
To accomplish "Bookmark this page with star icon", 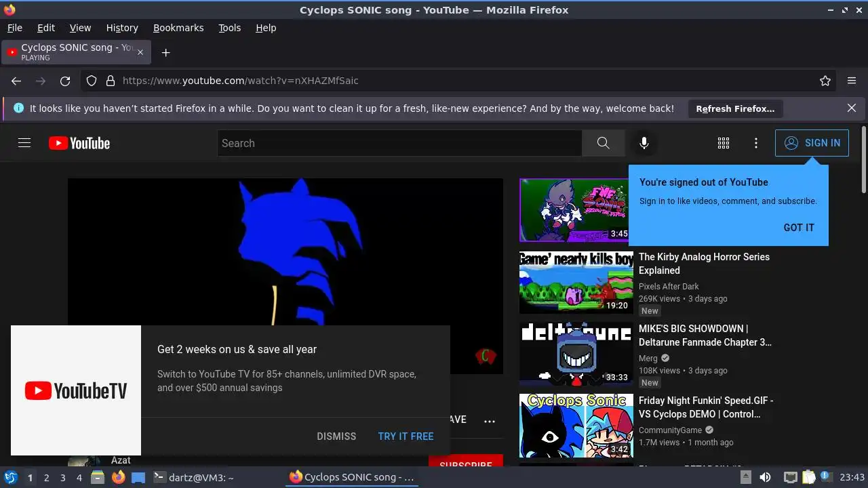I will [825, 81].
